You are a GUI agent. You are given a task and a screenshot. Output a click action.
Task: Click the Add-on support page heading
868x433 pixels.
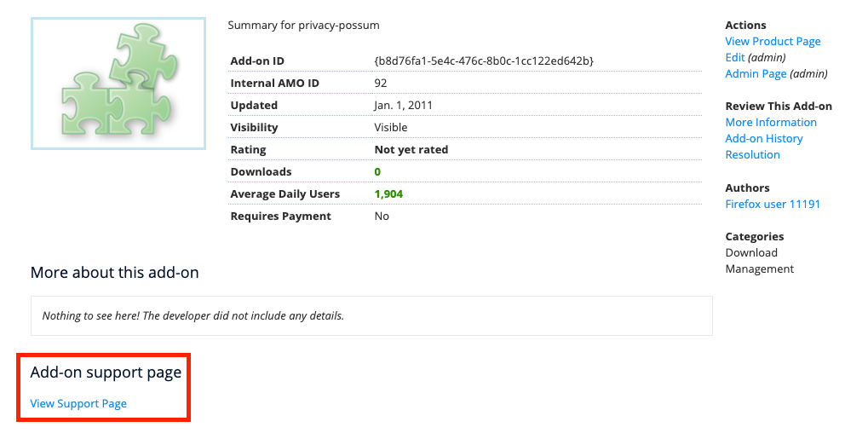(106, 372)
